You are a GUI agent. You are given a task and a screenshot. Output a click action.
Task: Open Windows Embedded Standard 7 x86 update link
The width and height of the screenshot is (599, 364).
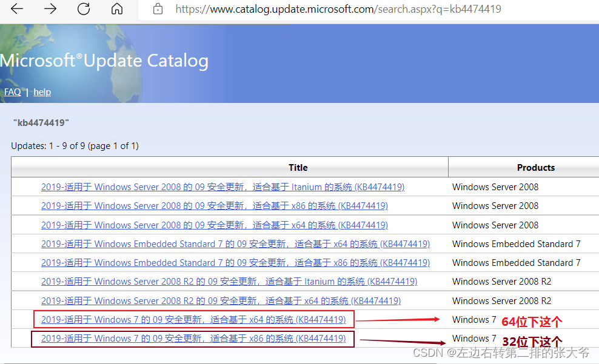[235, 262]
